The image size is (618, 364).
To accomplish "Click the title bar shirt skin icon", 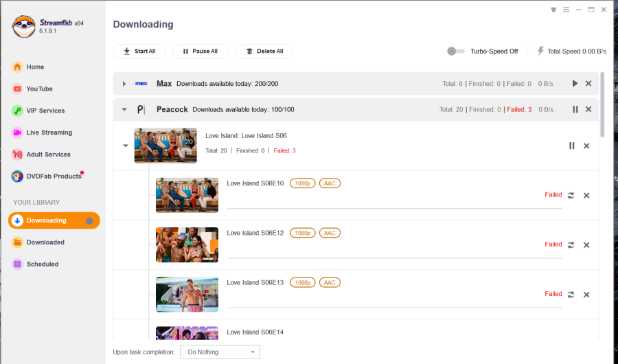I will (553, 10).
